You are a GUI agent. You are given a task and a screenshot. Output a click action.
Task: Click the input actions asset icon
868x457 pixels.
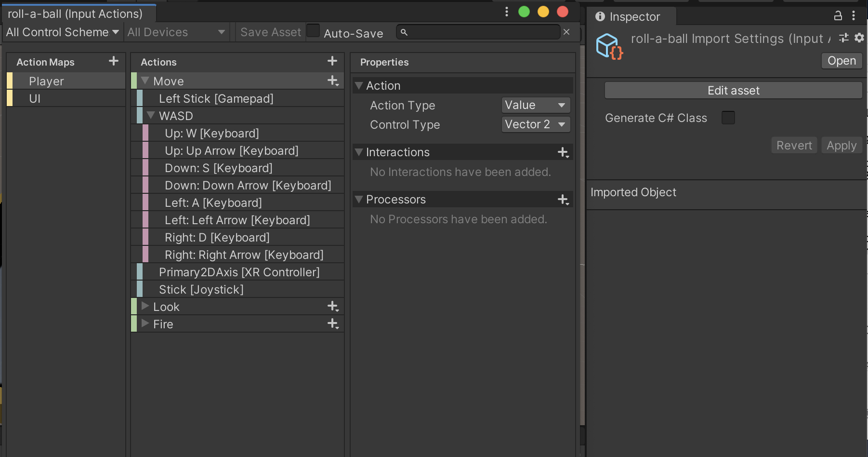pyautogui.click(x=609, y=46)
